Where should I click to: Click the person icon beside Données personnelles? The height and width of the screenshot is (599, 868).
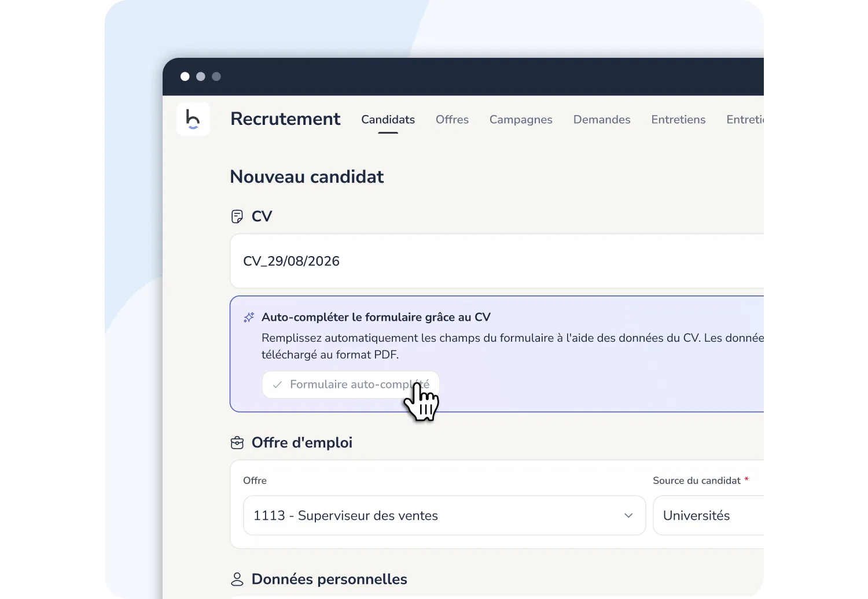coord(237,579)
